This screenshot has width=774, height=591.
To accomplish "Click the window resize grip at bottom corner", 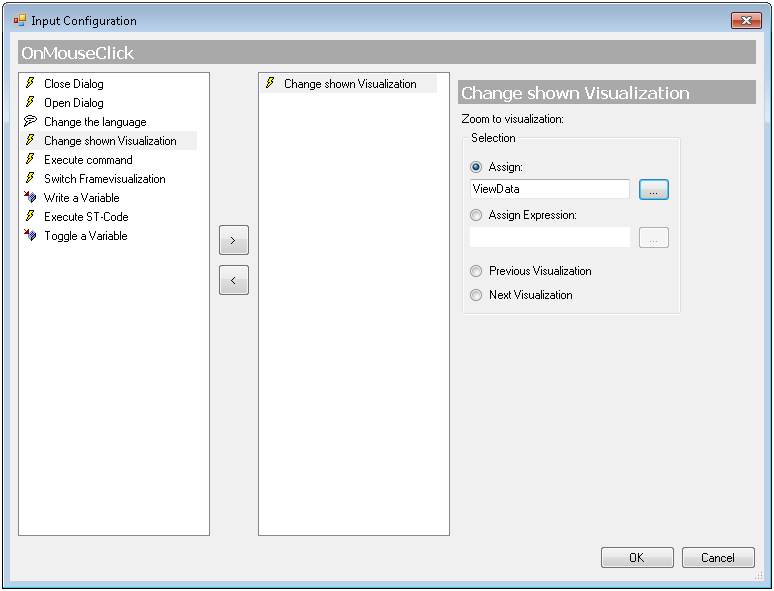I will click(759, 575).
